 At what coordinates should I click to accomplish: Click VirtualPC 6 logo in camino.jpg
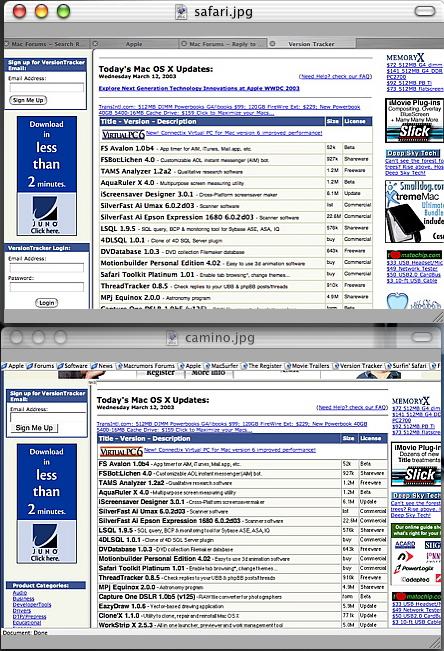(121, 451)
